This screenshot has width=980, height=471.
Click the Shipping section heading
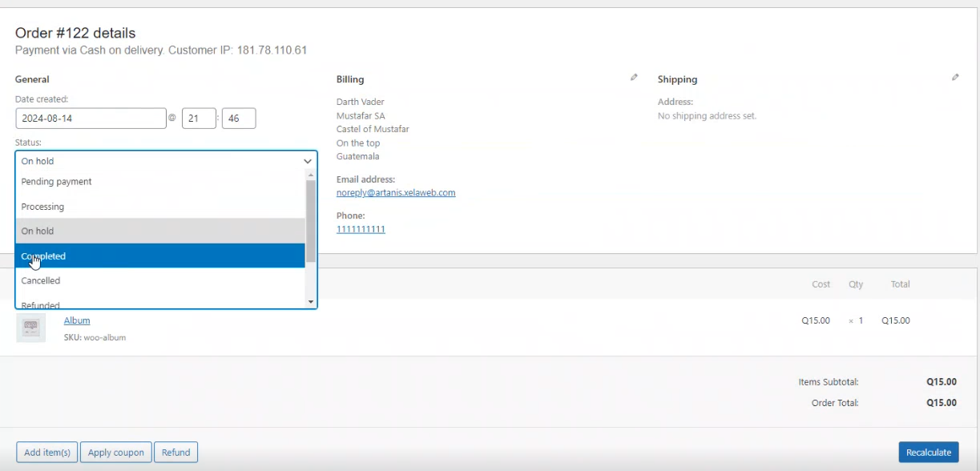[677, 79]
